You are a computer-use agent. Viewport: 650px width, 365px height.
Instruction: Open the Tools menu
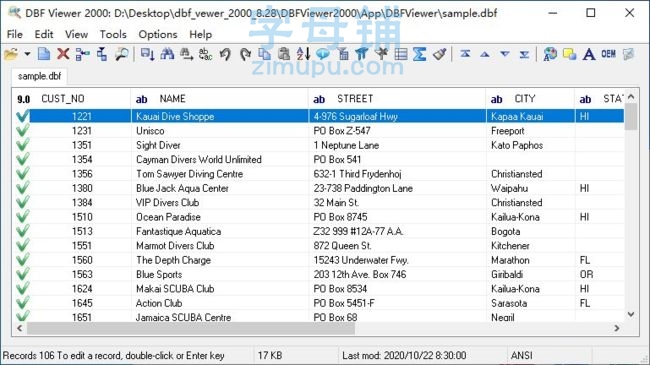point(113,34)
